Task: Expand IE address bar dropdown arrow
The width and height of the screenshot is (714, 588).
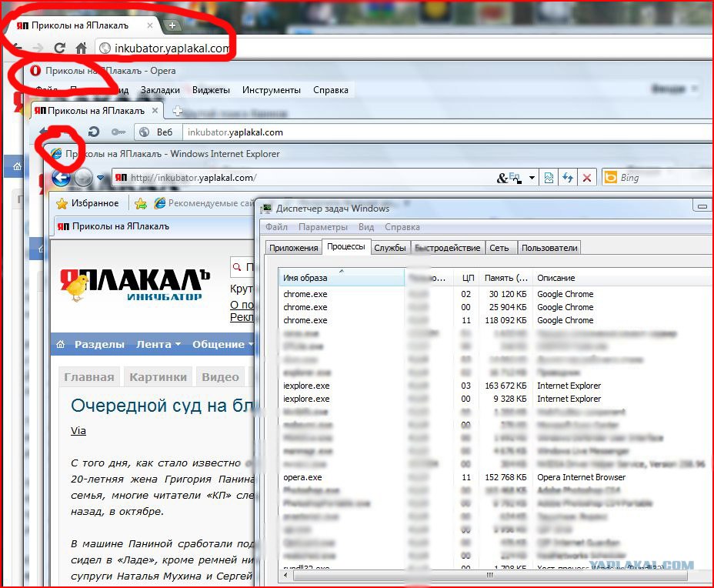Action: pos(532,178)
